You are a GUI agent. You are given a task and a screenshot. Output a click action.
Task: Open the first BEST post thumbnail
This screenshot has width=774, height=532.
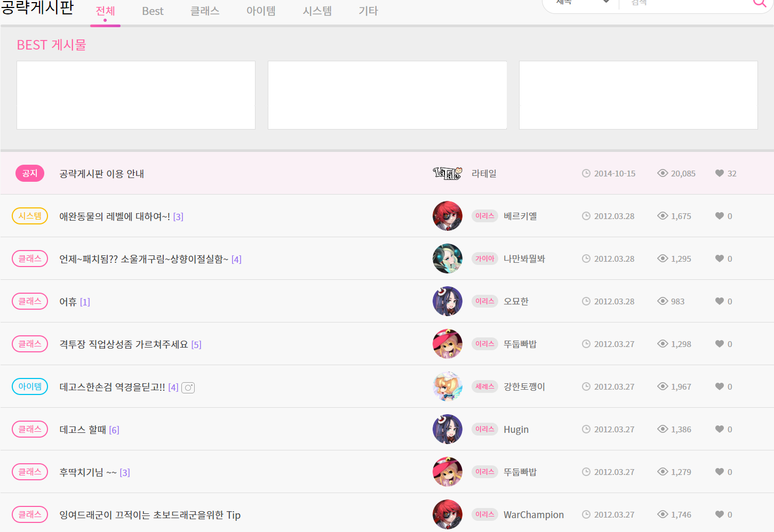pos(136,95)
